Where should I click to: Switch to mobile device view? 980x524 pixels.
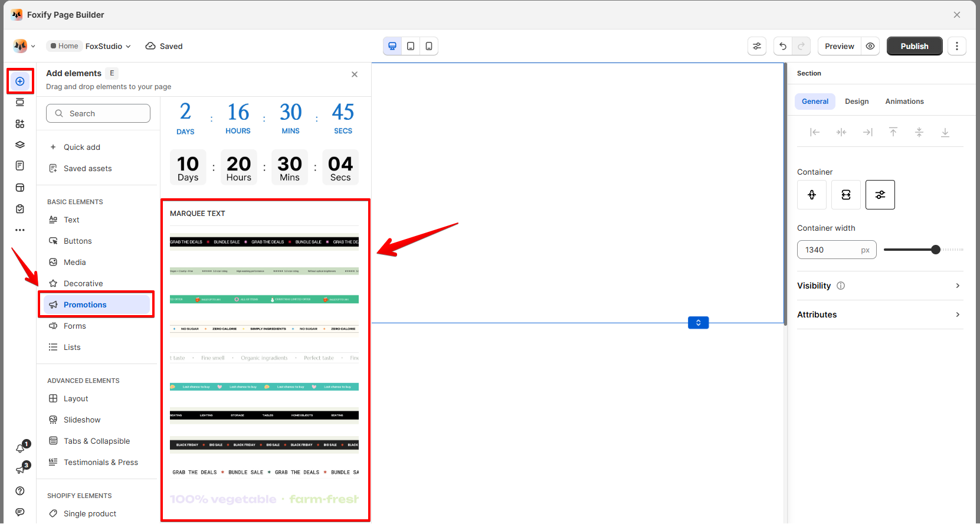tap(429, 46)
